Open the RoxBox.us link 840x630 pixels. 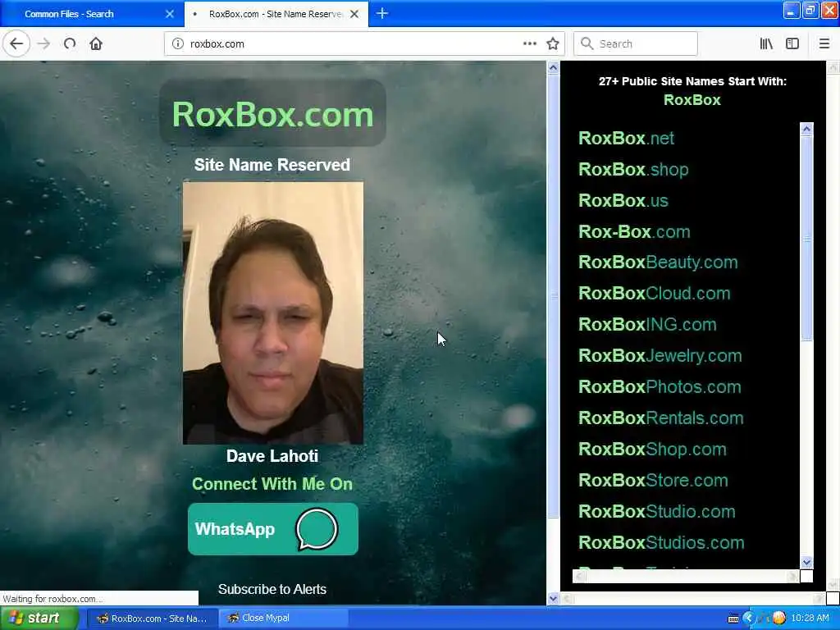pyautogui.click(x=623, y=200)
